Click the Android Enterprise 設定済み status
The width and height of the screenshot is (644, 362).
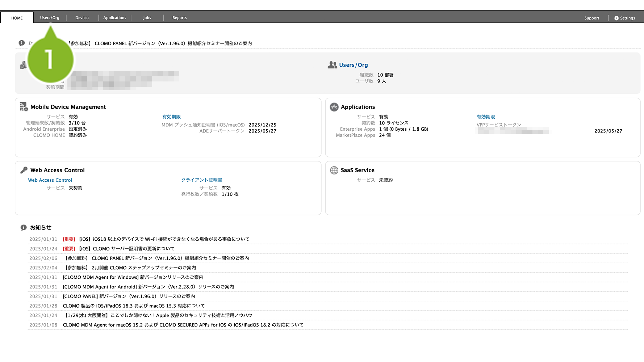(78, 129)
